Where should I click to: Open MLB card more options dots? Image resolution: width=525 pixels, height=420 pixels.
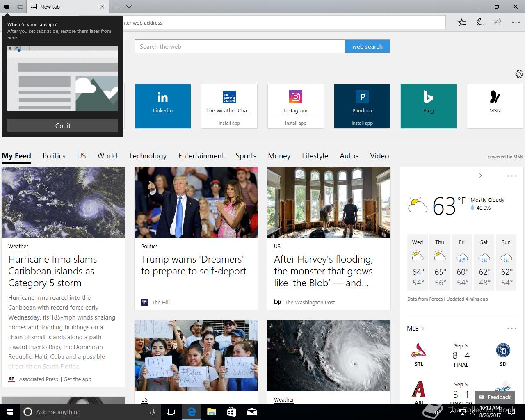click(511, 329)
